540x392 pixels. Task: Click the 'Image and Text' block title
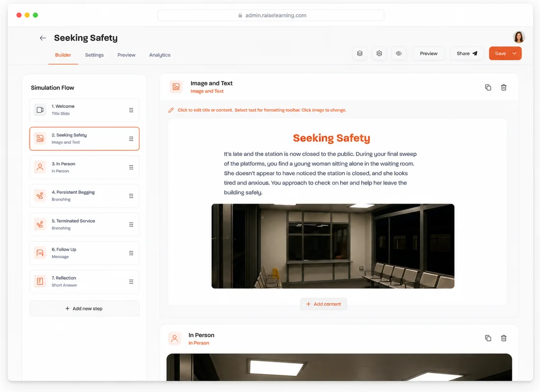click(212, 83)
